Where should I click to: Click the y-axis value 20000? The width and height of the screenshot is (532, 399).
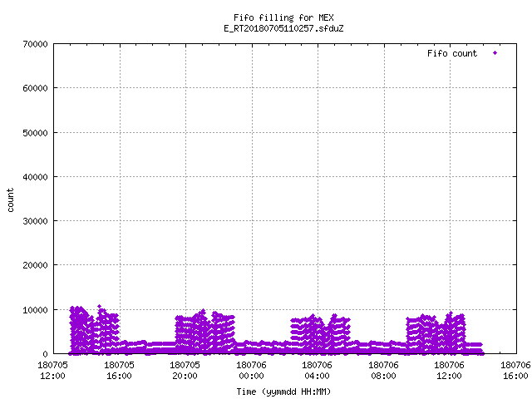click(x=35, y=265)
